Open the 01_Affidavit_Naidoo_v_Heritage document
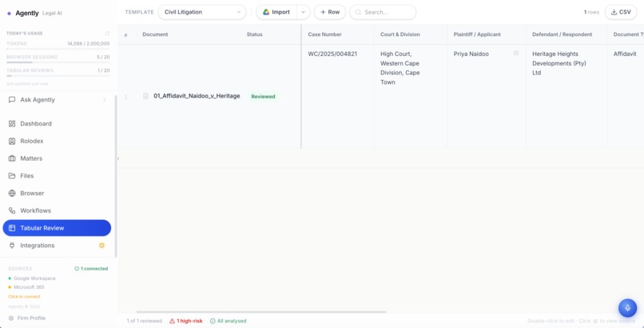The image size is (644, 328). [x=197, y=96]
